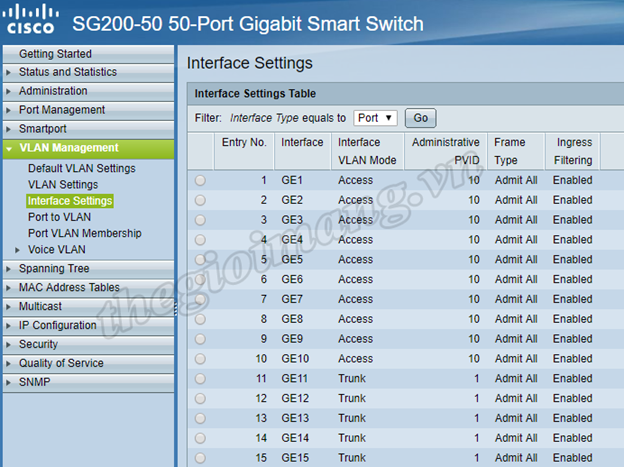
Task: Expand the MAC Address Tables arrow
Action: pos(8,288)
